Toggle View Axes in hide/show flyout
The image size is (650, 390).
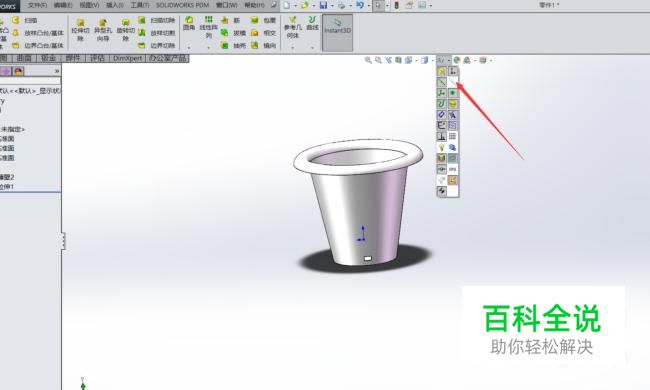click(441, 82)
